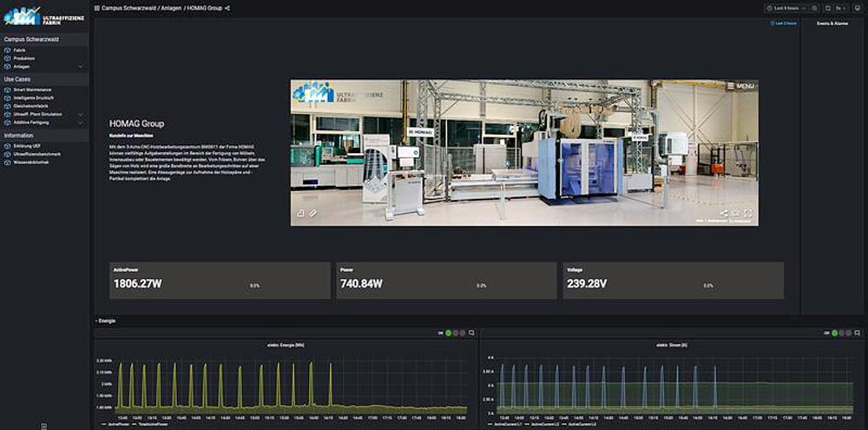Click the refresh dashboard icon
The height and width of the screenshot is (430, 868).
(x=827, y=8)
